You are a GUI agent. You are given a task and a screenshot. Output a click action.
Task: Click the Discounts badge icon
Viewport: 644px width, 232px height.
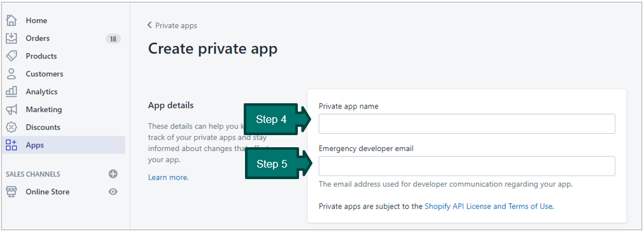coord(11,127)
